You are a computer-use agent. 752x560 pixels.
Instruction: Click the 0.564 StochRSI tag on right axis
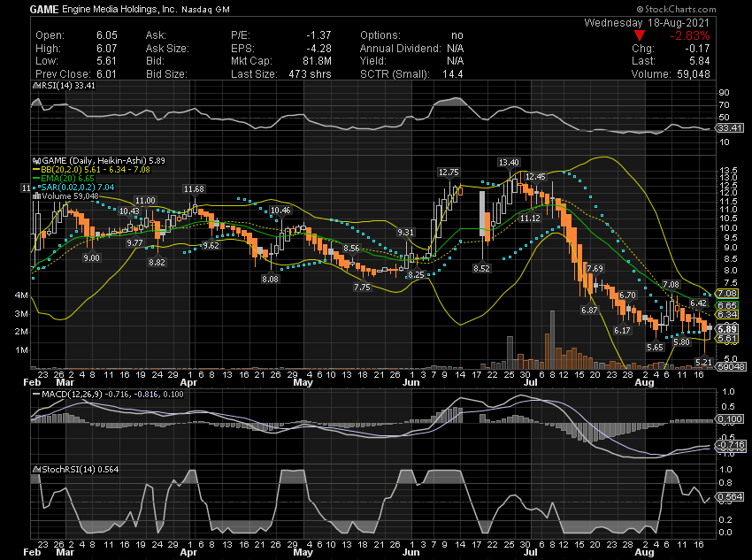pyautogui.click(x=730, y=496)
